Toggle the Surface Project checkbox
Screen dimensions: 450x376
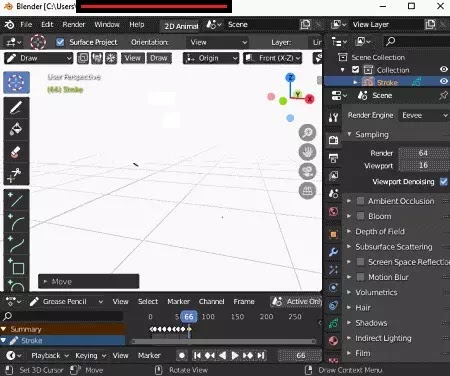(60, 42)
